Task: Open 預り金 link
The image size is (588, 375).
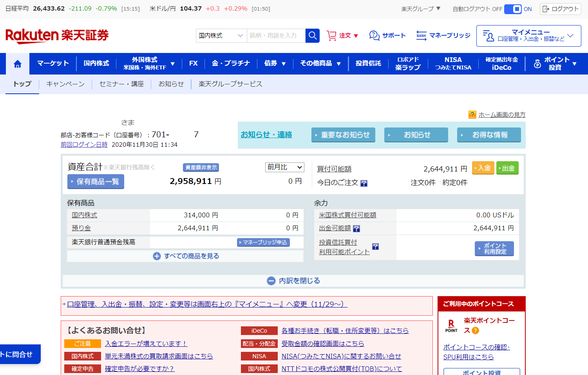Action: (x=81, y=228)
